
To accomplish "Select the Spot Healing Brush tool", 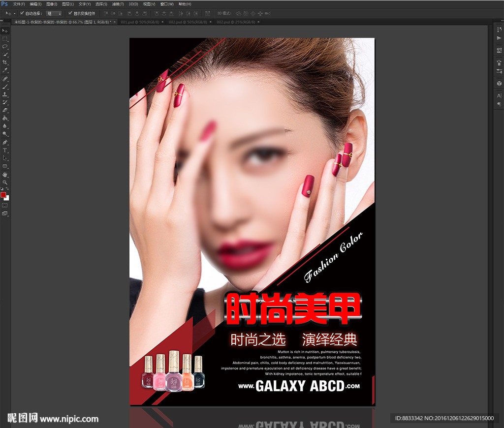I will [5, 79].
